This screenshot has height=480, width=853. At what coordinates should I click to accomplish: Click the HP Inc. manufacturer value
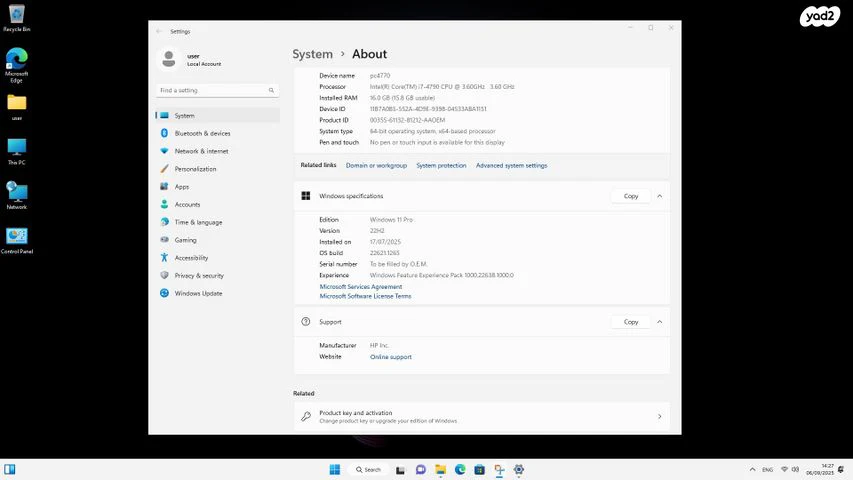(x=379, y=346)
